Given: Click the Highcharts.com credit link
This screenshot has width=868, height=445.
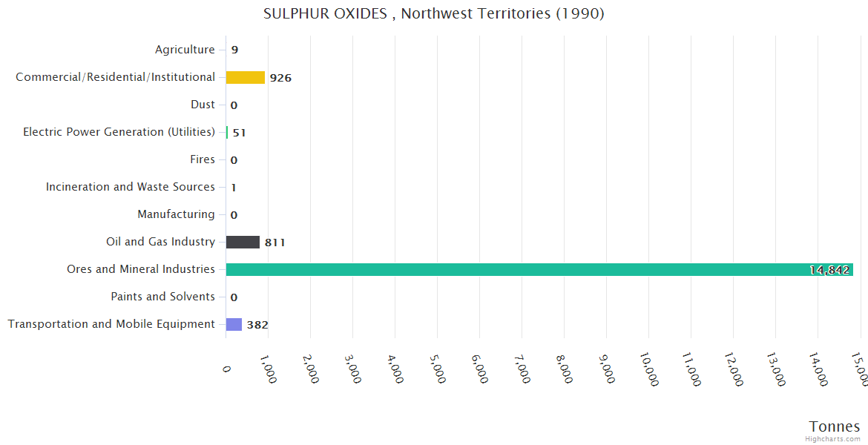Looking at the screenshot, I should (833, 439).
